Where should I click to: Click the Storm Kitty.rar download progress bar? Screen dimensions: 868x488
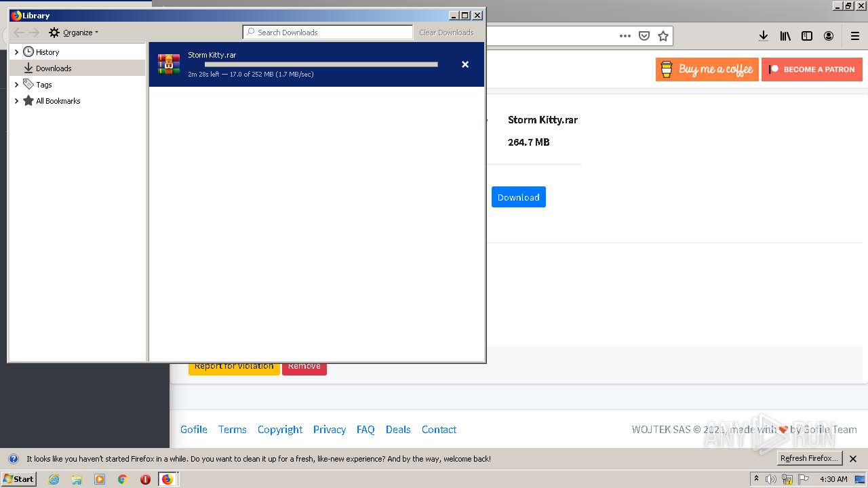coord(321,64)
